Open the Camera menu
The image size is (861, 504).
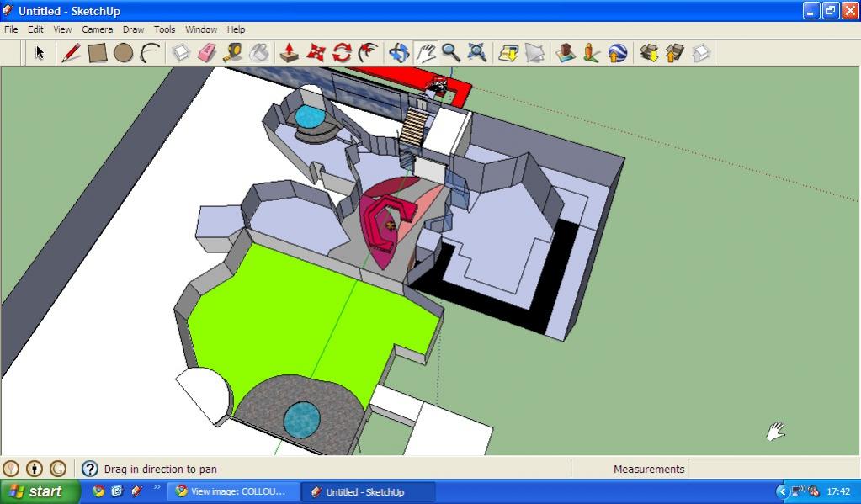tap(97, 29)
